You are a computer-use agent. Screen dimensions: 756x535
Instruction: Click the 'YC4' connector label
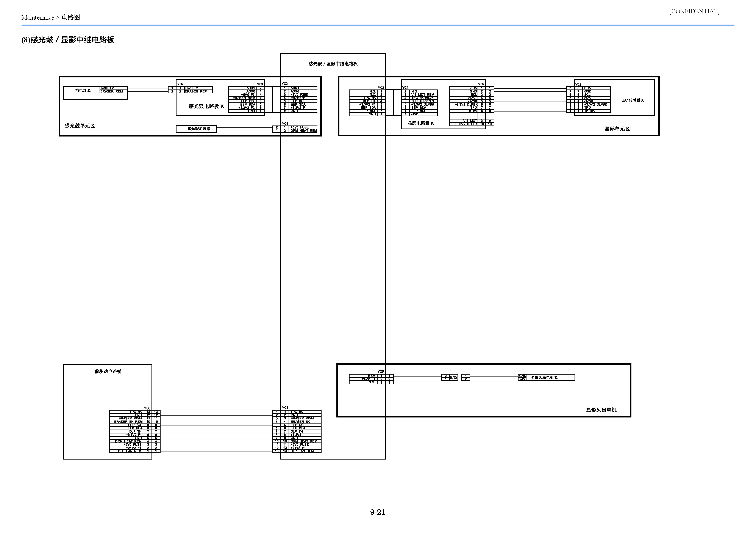(285, 124)
